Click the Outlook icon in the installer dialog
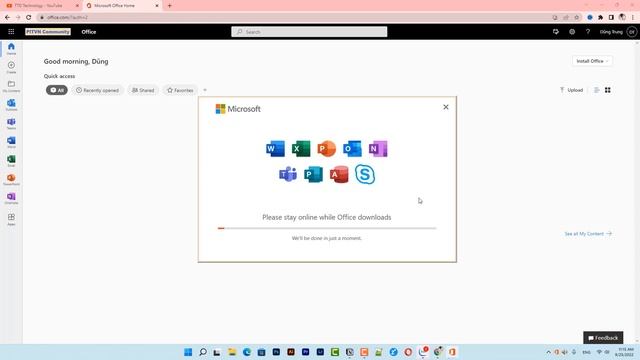640x360 pixels. tap(352, 149)
